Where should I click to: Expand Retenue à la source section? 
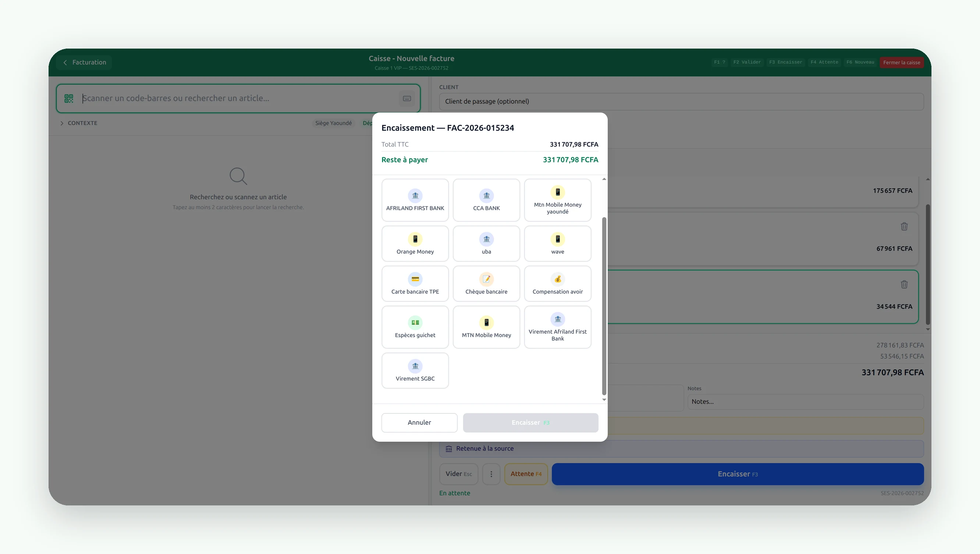click(681, 448)
